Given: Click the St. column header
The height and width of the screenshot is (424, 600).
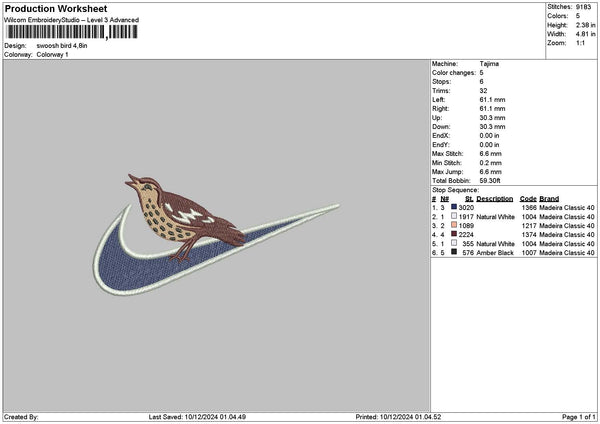Looking at the screenshot, I should [x=469, y=199].
